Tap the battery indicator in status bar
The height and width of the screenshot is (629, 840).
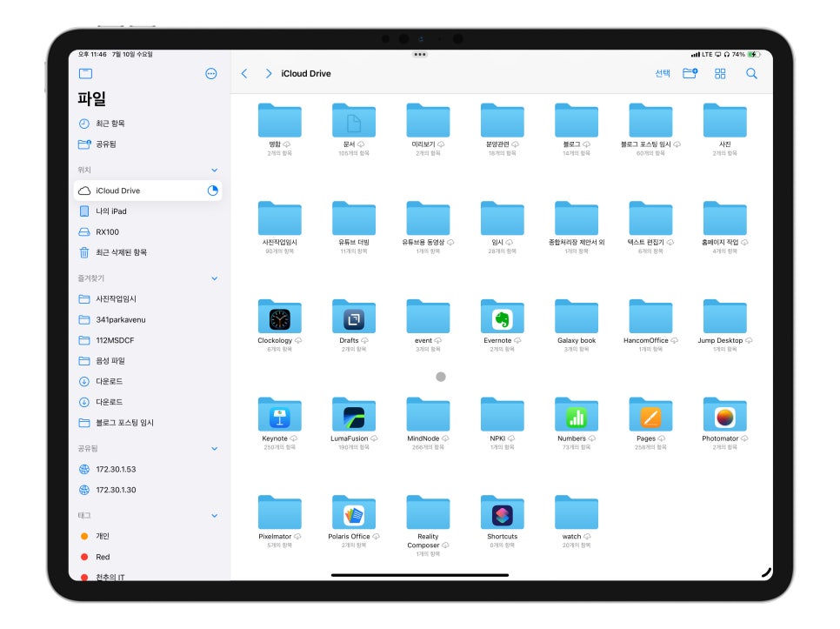click(754, 54)
